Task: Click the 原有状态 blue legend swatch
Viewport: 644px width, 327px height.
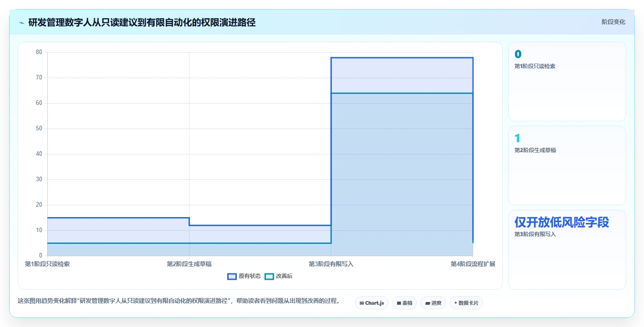Action: [232, 276]
